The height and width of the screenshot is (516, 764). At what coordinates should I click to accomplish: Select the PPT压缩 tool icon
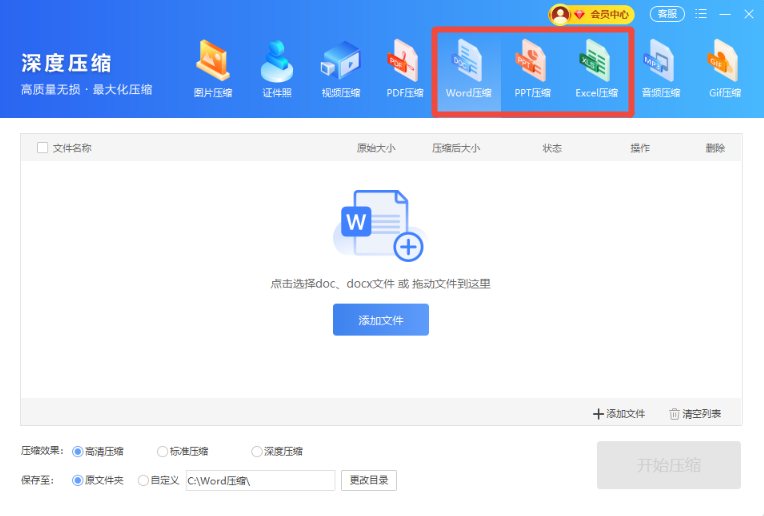(x=532, y=69)
